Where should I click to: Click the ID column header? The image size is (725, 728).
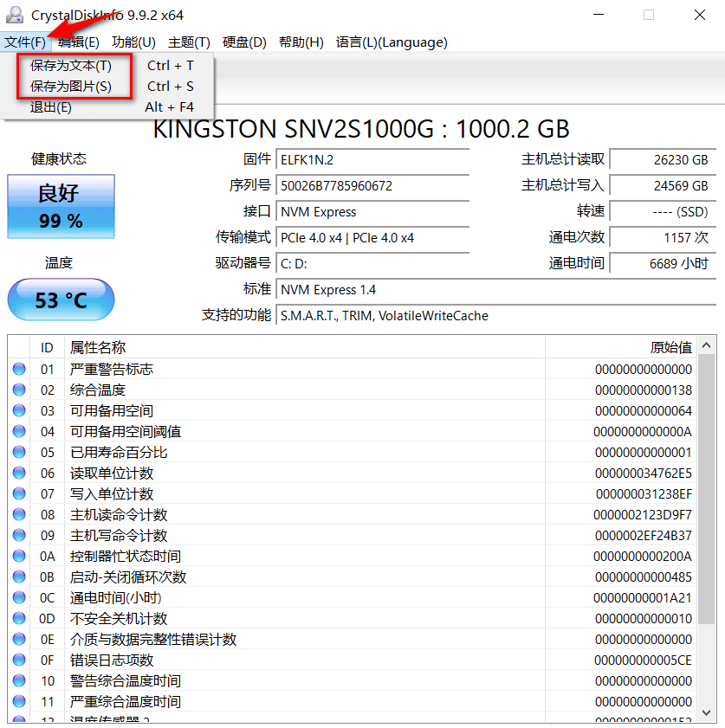point(47,347)
